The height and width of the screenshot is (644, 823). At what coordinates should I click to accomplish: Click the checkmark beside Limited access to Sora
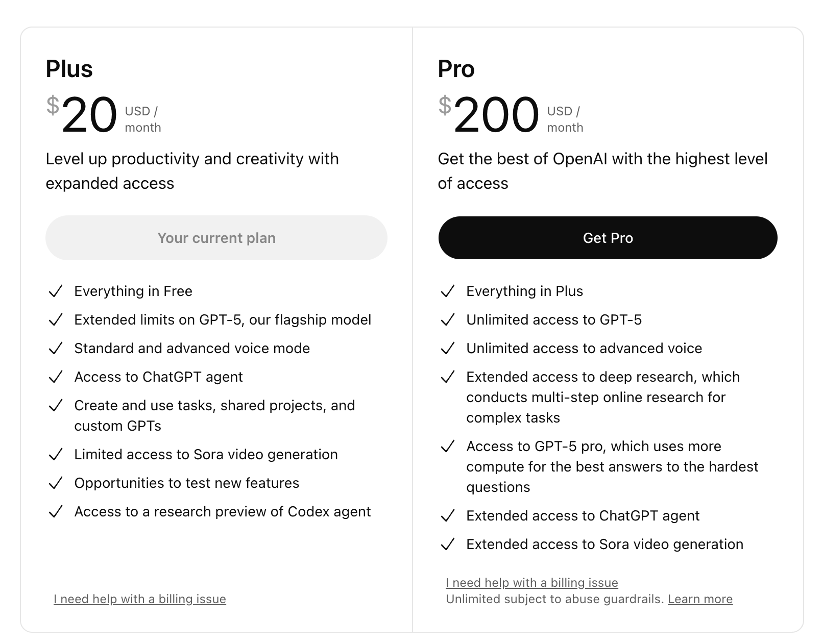55,455
